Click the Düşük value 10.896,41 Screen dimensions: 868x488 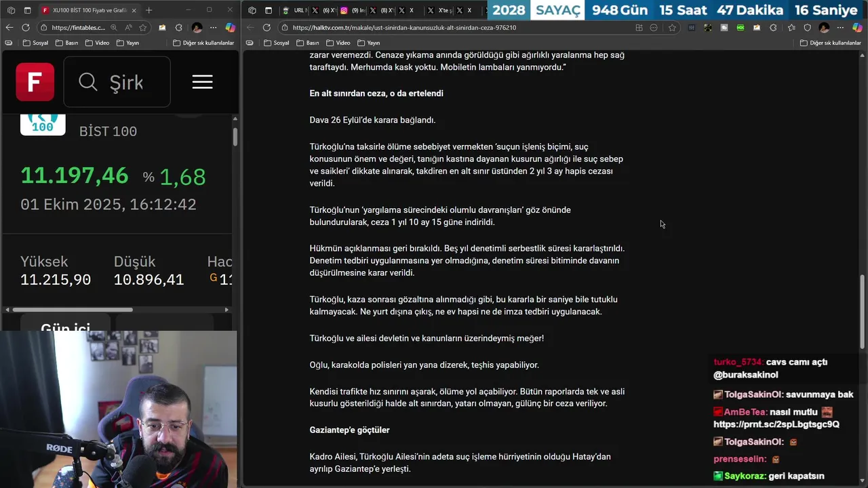click(149, 279)
